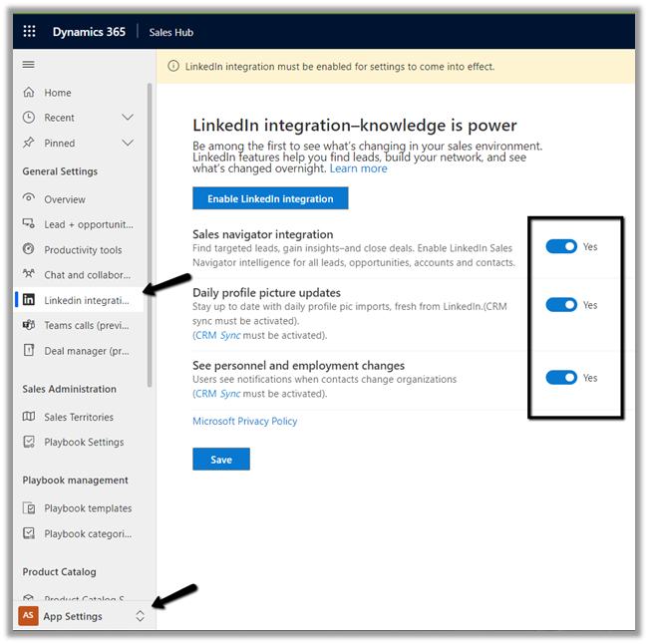This screenshot has width=648, height=644.
Task: Expand the Pinned chevron
Action: coord(128,143)
